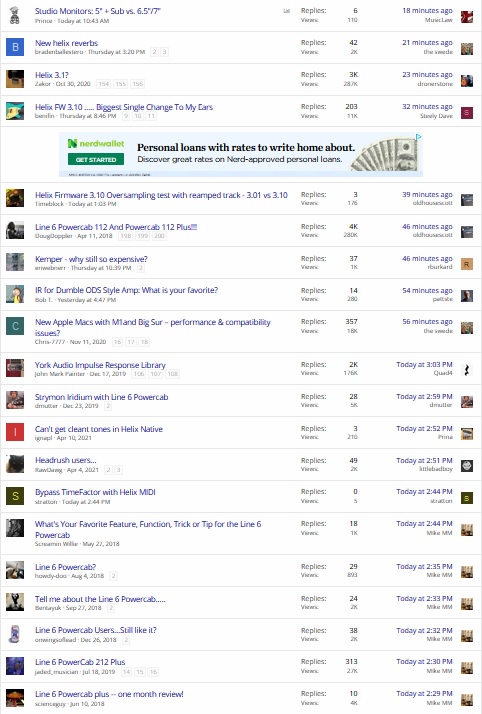The height and width of the screenshot is (714, 482).
Task: Go to page 156 of Helix 3.1? thread
Action: (x=137, y=84)
